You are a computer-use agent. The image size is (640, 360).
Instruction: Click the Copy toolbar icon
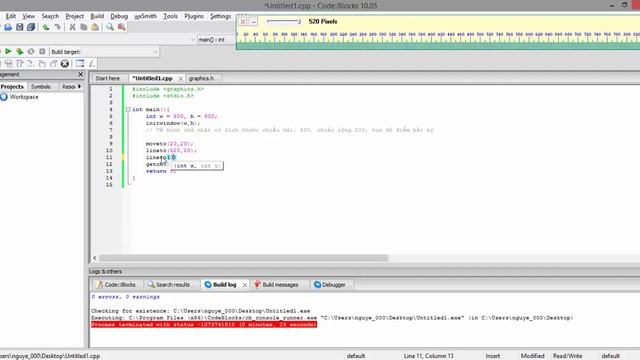tap(84, 27)
